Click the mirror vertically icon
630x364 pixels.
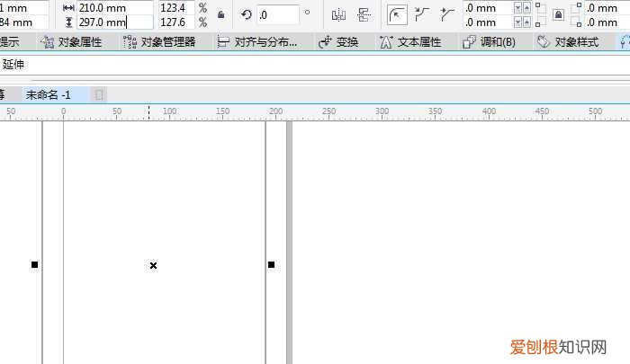pyautogui.click(x=364, y=14)
